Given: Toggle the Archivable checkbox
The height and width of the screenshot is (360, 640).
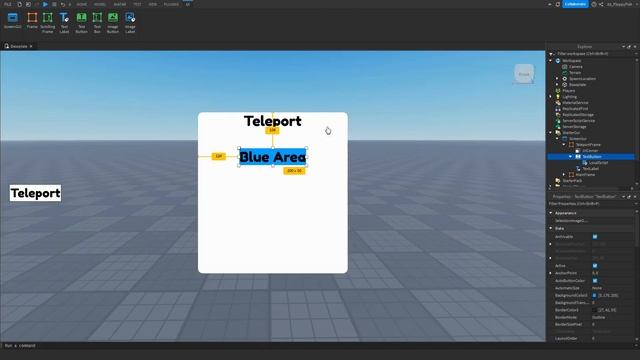Looking at the screenshot, I should 595,237.
